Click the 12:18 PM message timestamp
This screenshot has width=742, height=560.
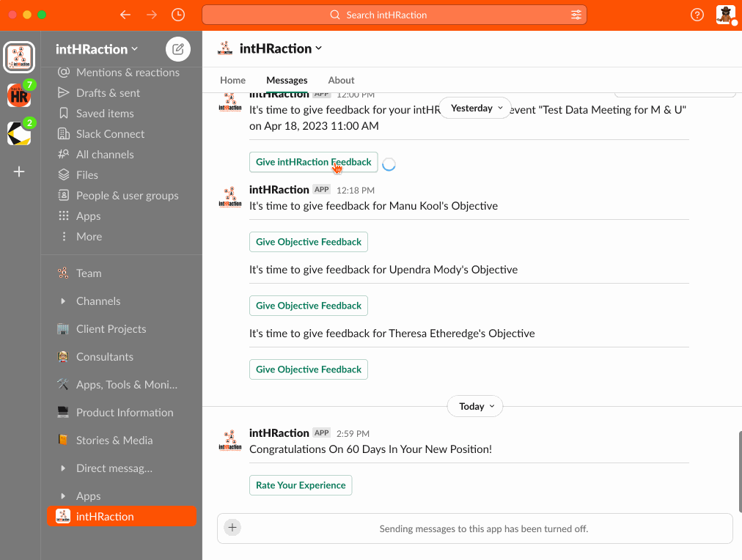(356, 190)
